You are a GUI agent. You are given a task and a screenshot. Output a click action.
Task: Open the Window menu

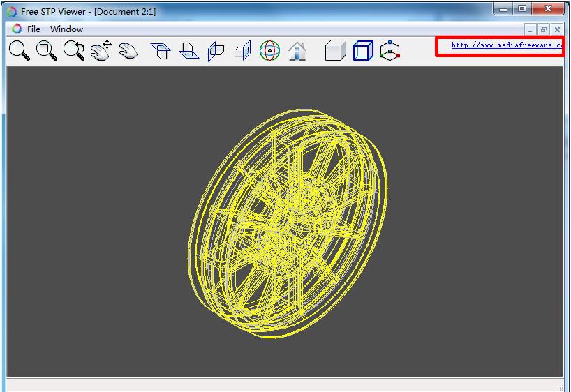(66, 29)
